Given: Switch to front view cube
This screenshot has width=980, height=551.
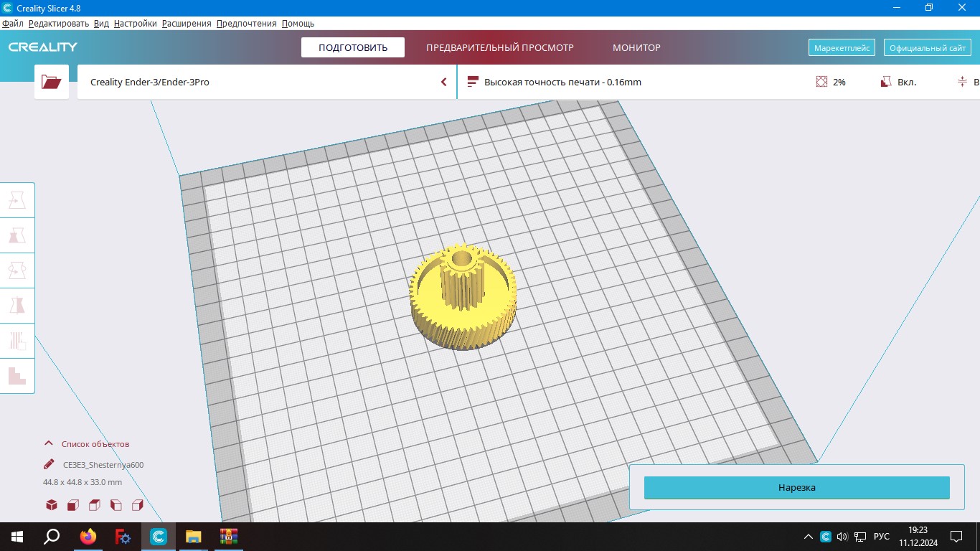Looking at the screenshot, I should tap(73, 505).
